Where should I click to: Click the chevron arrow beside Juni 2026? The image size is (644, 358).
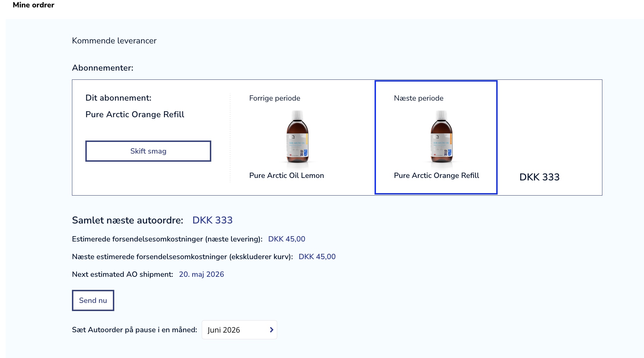click(x=271, y=330)
